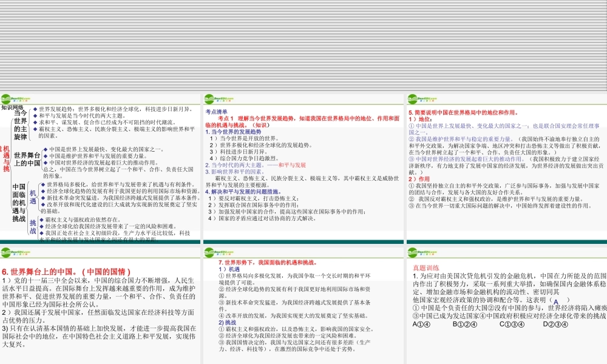This screenshot has height=364, width=607.
Task: Click the blue answer letter A in the question
Action: click(556, 302)
